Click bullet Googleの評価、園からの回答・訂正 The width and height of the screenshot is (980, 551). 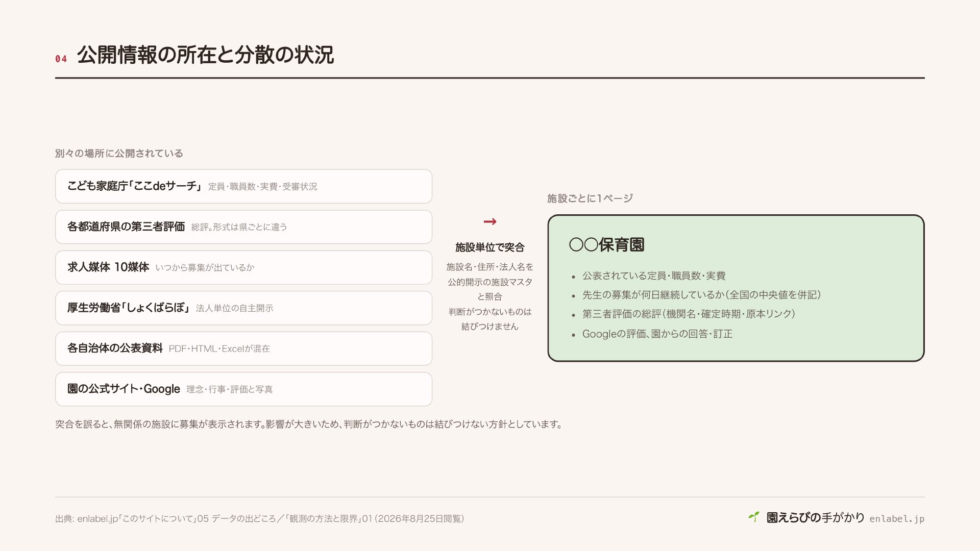(x=657, y=334)
